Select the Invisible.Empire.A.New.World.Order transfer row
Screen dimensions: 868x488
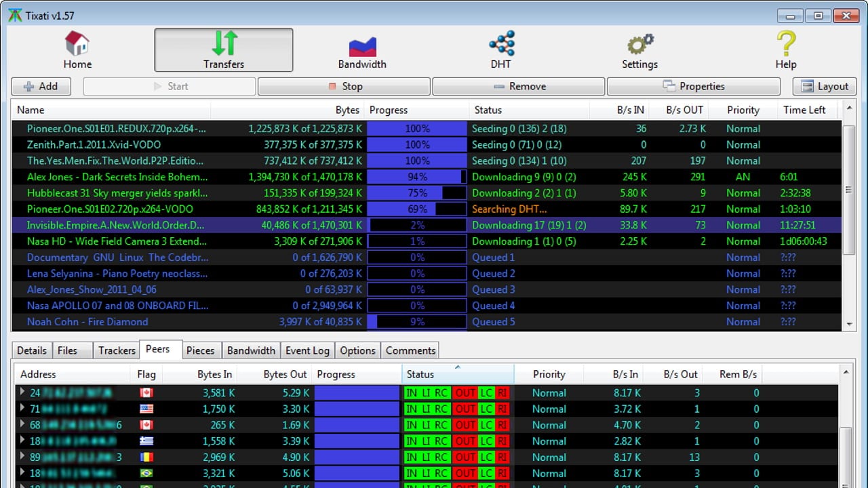[115, 225]
